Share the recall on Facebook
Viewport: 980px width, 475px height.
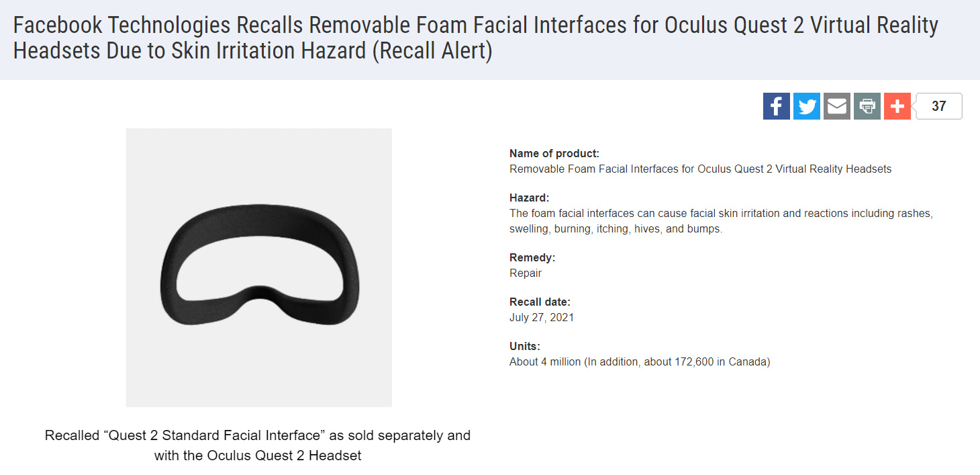(x=776, y=106)
